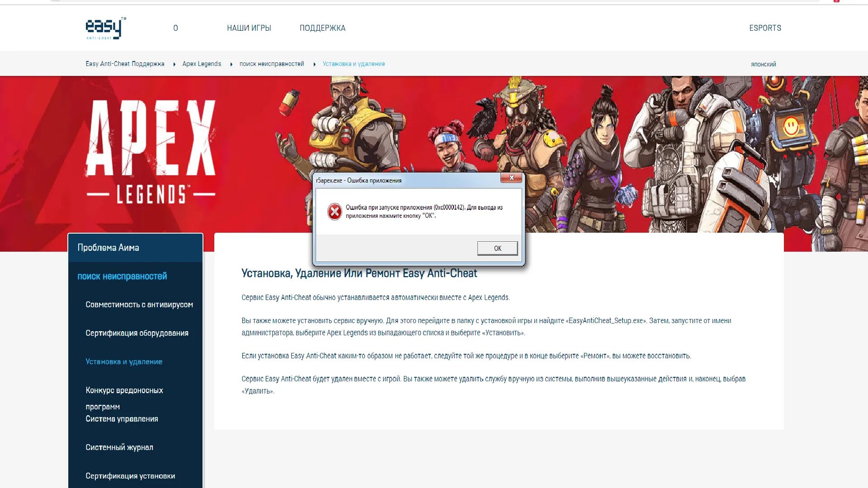
Task: Open Системный журнал sidebar item
Action: (119, 447)
